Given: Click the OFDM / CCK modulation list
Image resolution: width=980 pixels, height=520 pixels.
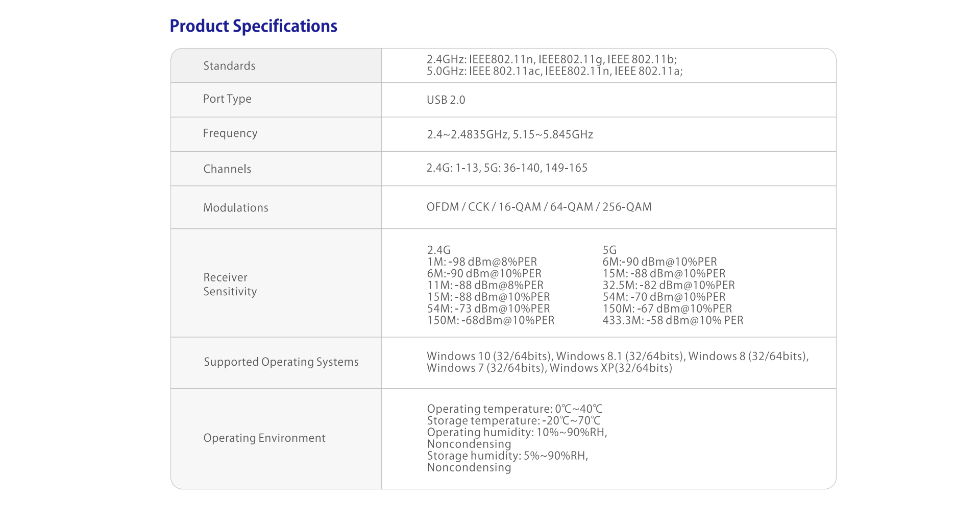Looking at the screenshot, I should point(539,207).
